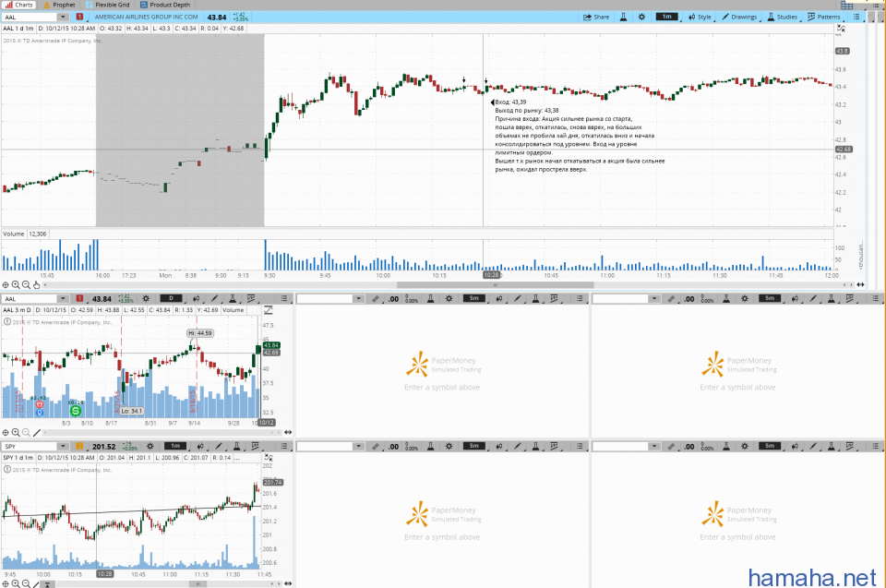Open the 5m timeframe in the middle-right panel
Viewport: 886px width, 588px height.
tap(770, 298)
